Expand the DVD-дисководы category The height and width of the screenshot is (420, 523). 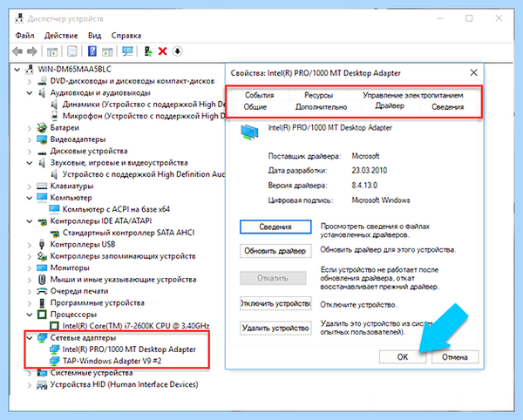(30, 81)
